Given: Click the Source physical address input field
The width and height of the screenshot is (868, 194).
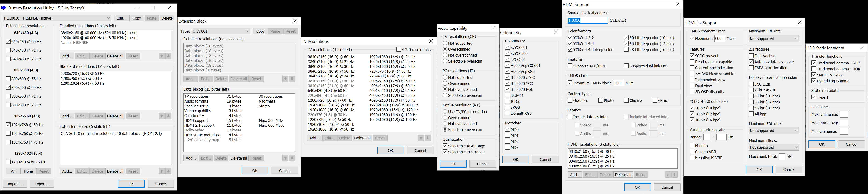Looking at the screenshot, I should [587, 20].
